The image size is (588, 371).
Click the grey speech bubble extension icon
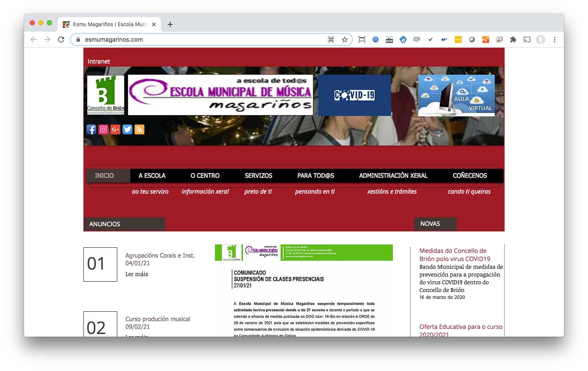(417, 40)
